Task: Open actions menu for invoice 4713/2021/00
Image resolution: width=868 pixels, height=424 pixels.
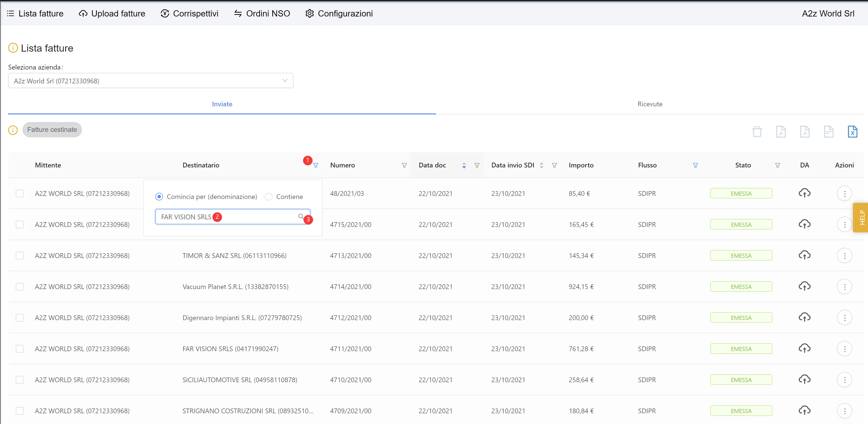Action: tap(844, 256)
